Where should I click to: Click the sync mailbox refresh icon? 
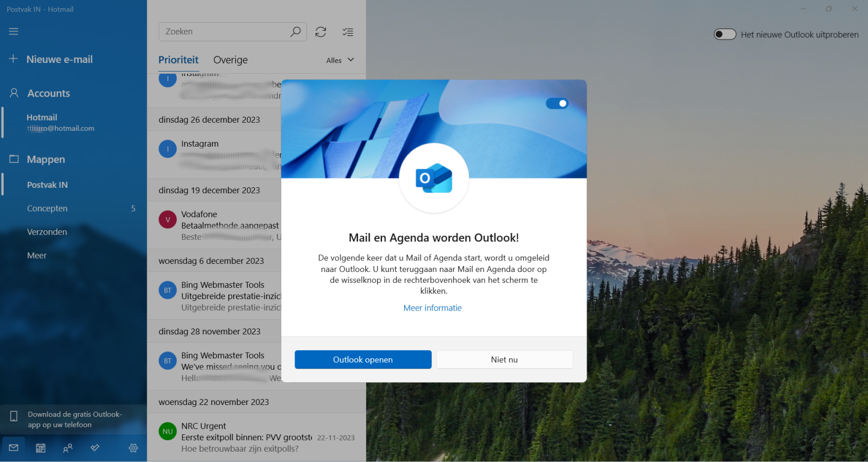[321, 32]
